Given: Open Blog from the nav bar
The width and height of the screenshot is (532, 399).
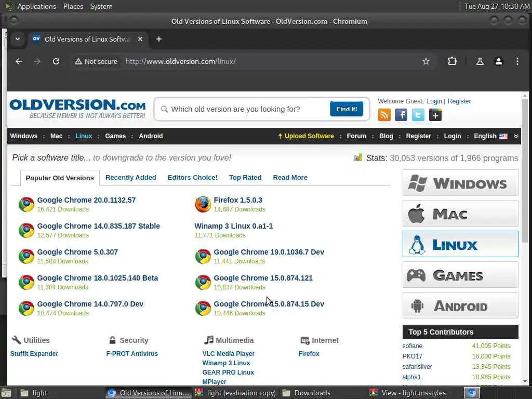Looking at the screenshot, I should tap(386, 136).
